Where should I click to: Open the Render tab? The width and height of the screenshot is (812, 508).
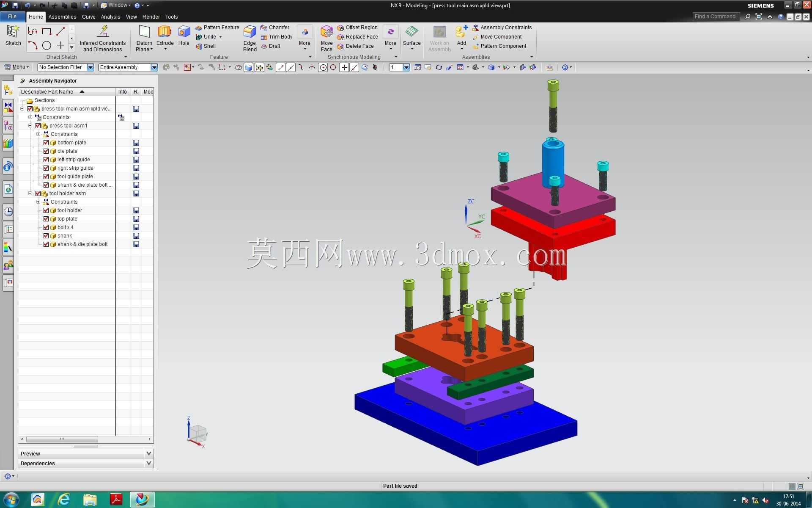click(151, 17)
